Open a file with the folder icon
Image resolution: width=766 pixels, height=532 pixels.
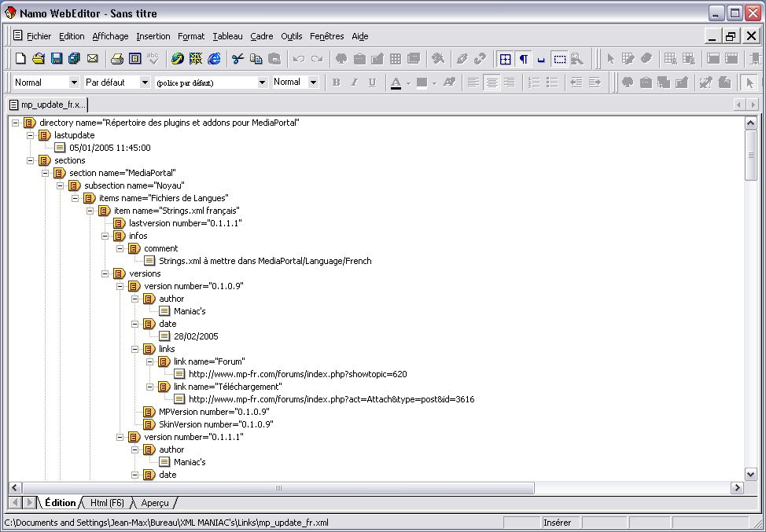[x=39, y=59]
